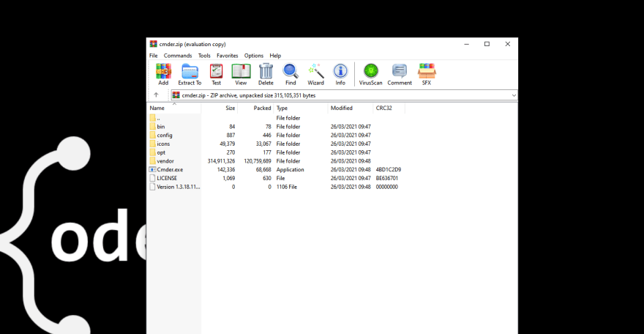Click CRC32 value BE636701
The image size is (644, 334).
pos(387,178)
